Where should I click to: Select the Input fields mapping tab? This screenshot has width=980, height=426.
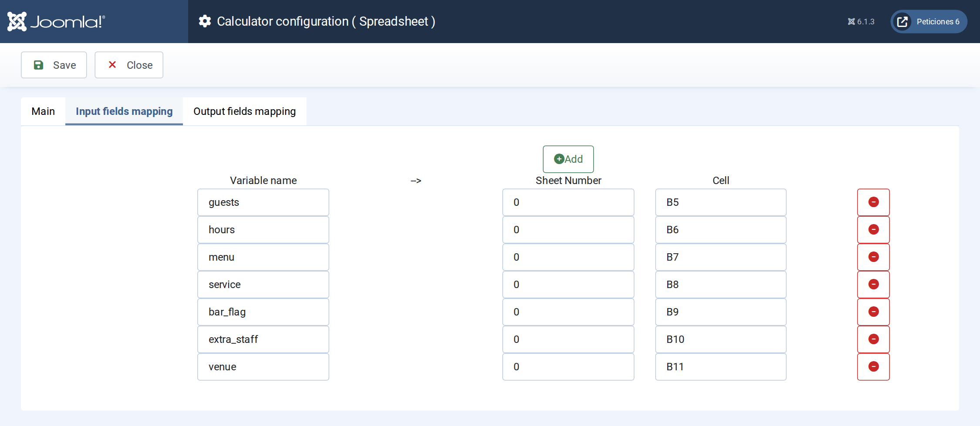[x=124, y=111]
